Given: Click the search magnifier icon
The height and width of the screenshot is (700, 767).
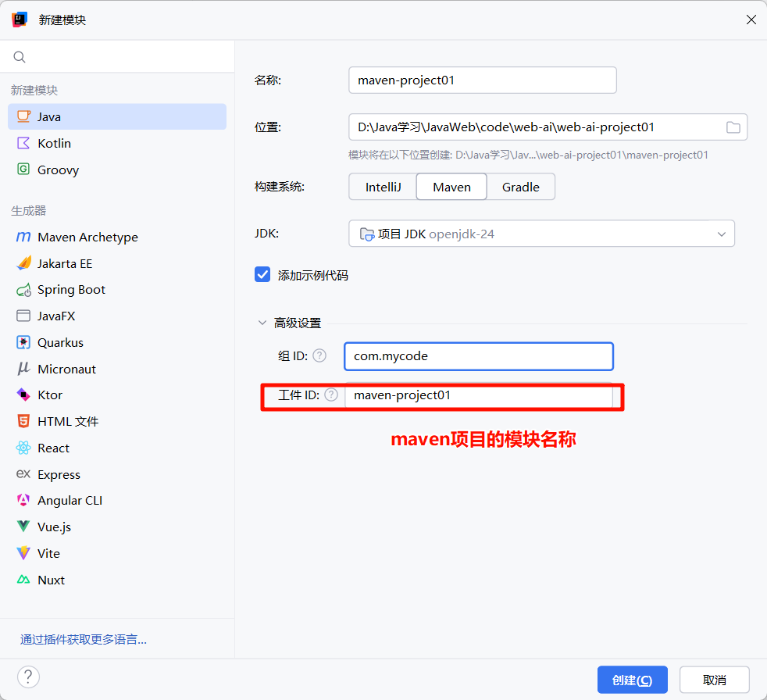Looking at the screenshot, I should click(x=20, y=57).
